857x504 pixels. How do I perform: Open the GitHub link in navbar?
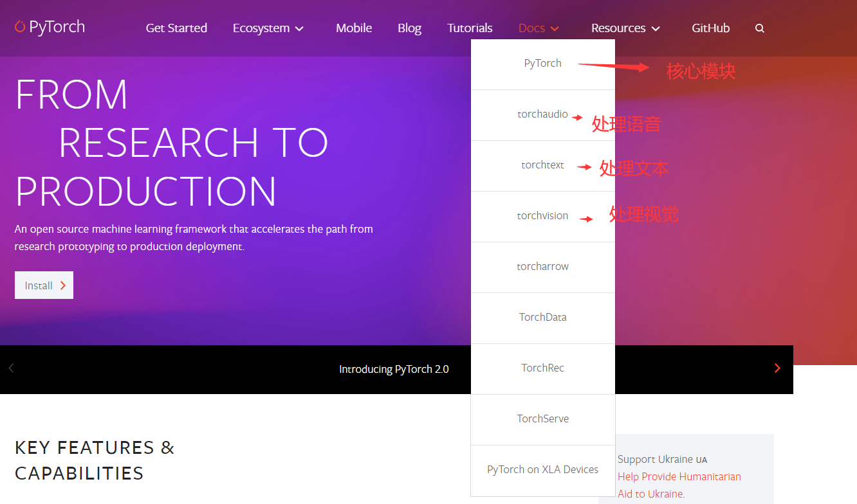710,28
